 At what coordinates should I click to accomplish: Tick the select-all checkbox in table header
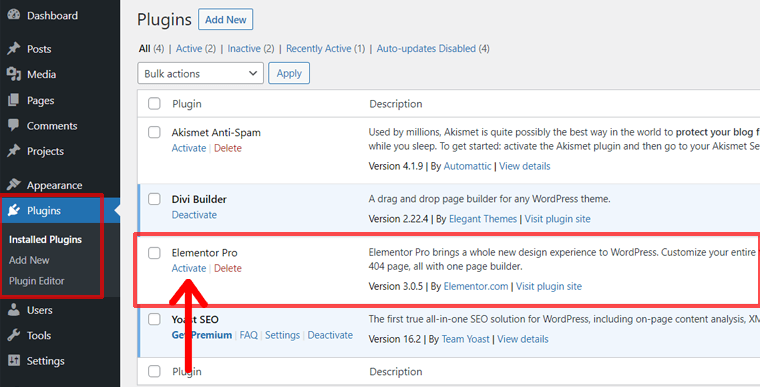tap(154, 103)
